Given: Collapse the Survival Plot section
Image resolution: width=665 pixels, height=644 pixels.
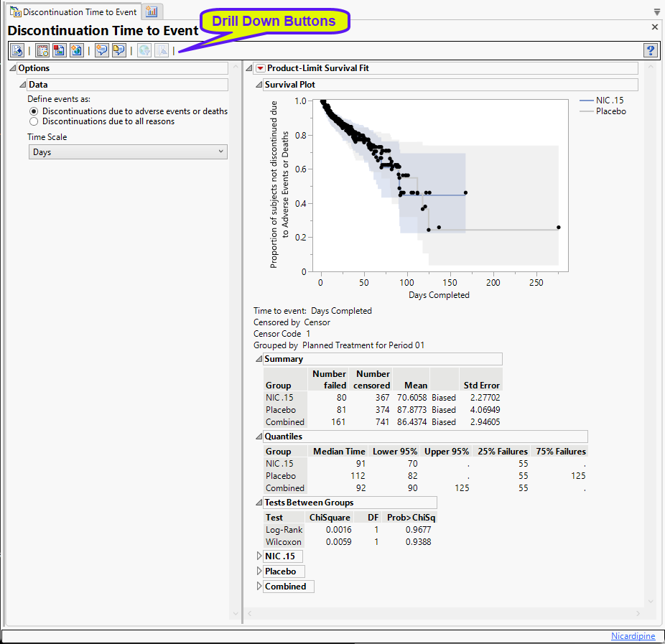Looking at the screenshot, I should click(x=258, y=85).
